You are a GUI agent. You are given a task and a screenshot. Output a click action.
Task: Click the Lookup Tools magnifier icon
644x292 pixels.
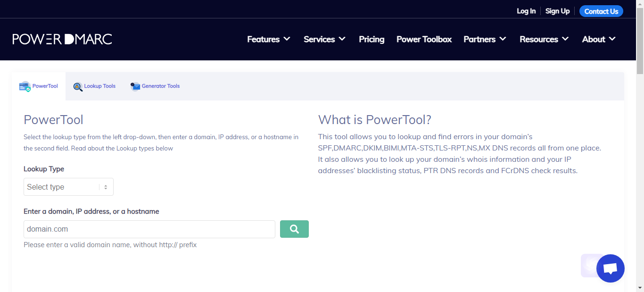tap(78, 86)
